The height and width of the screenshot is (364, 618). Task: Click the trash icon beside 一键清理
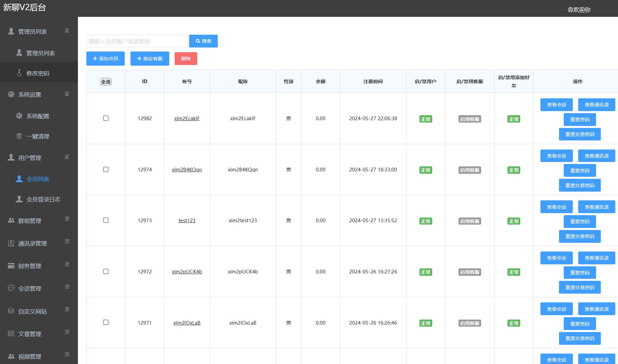tap(19, 136)
